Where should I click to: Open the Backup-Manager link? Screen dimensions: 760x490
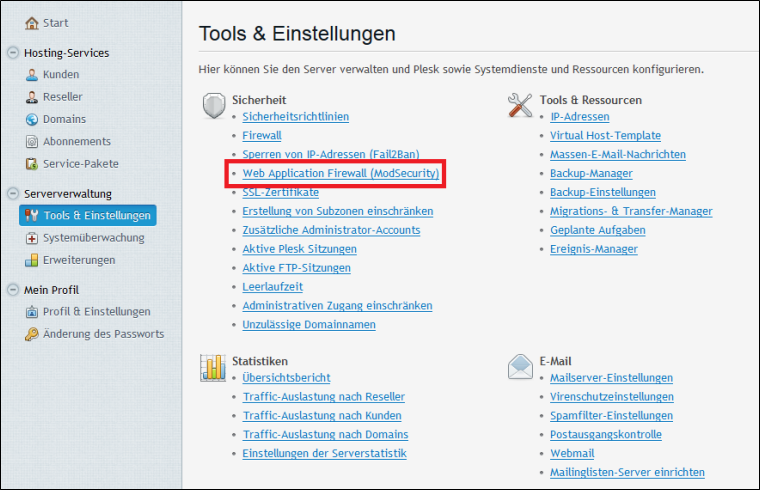[591, 174]
